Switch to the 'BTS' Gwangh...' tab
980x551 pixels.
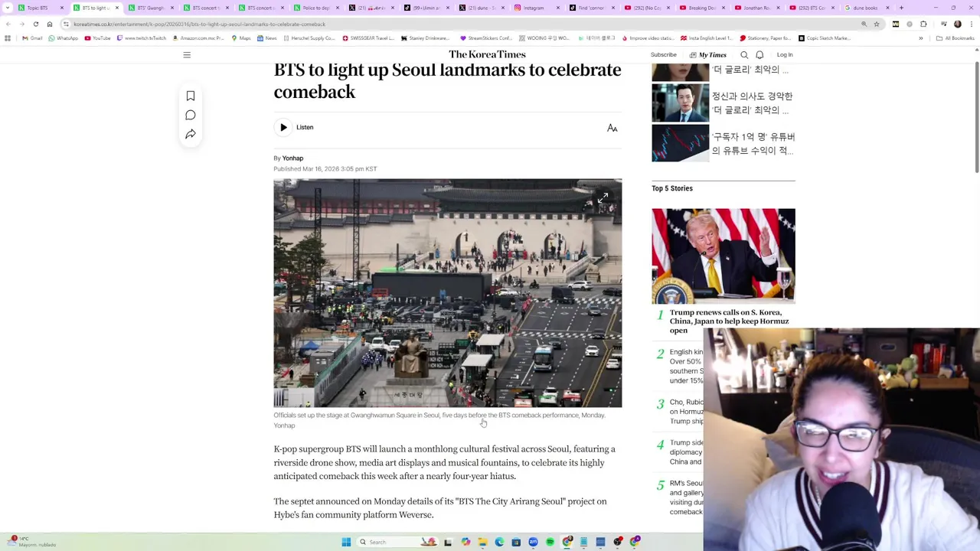click(x=150, y=8)
